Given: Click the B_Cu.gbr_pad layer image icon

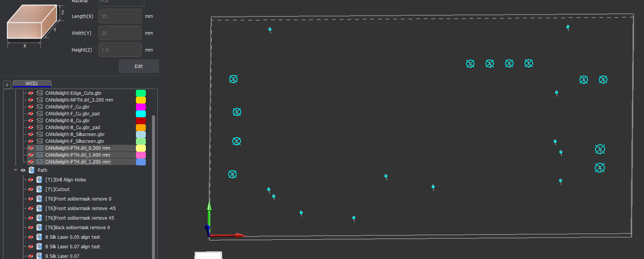Looking at the screenshot, I should [40, 127].
